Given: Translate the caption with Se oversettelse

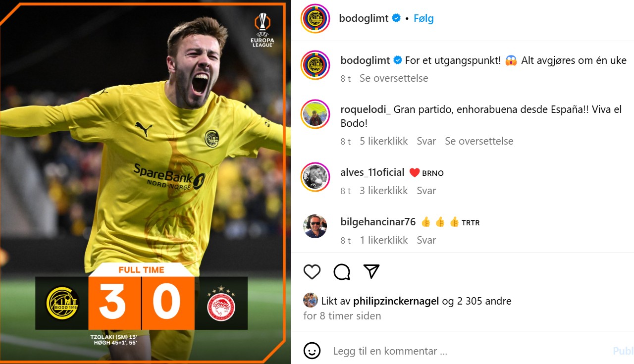Looking at the screenshot, I should pyautogui.click(x=394, y=78).
